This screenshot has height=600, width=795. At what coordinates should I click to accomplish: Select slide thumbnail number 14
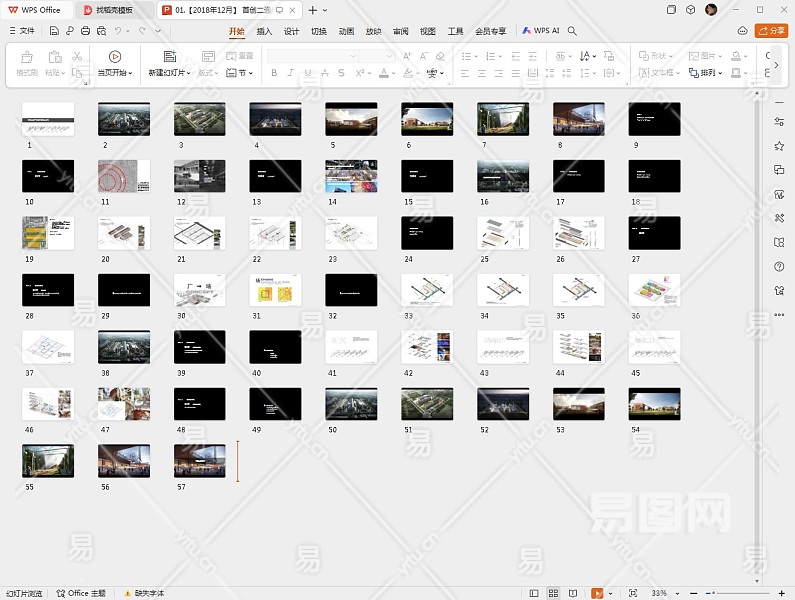tap(351, 176)
